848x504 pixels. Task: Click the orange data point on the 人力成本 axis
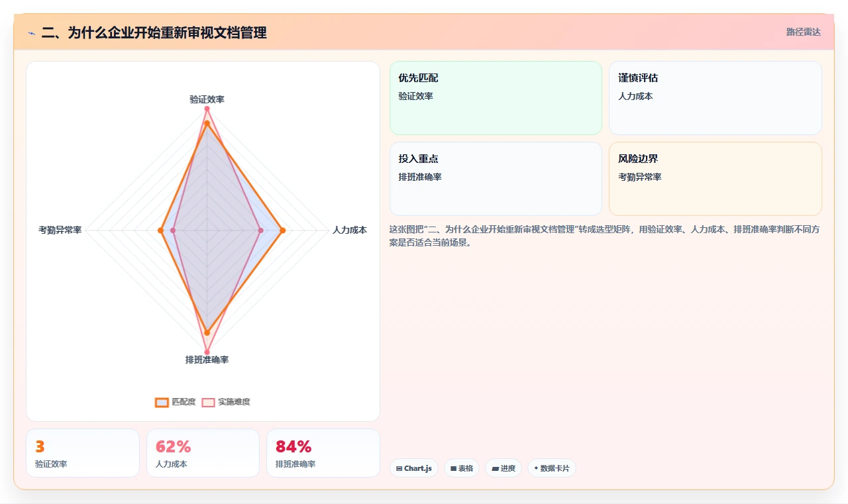tap(283, 230)
